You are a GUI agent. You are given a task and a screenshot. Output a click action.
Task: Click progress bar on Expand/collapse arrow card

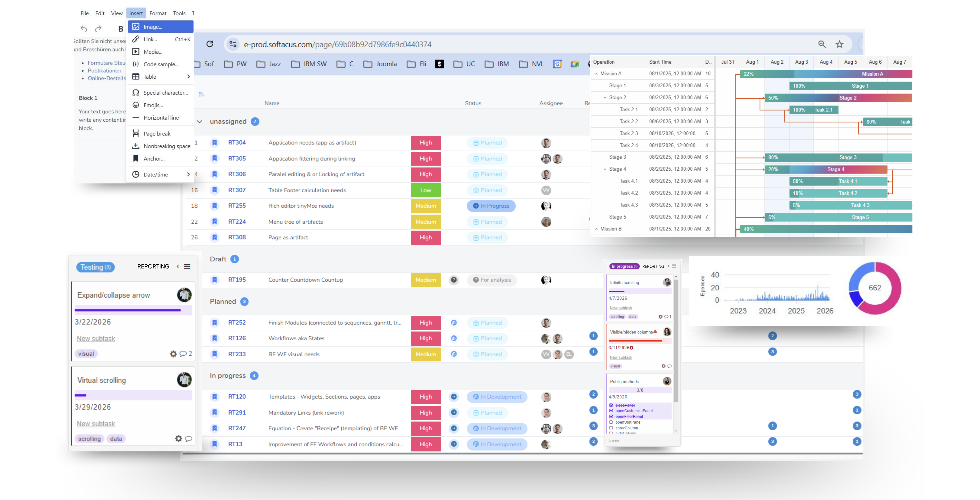[133, 310]
